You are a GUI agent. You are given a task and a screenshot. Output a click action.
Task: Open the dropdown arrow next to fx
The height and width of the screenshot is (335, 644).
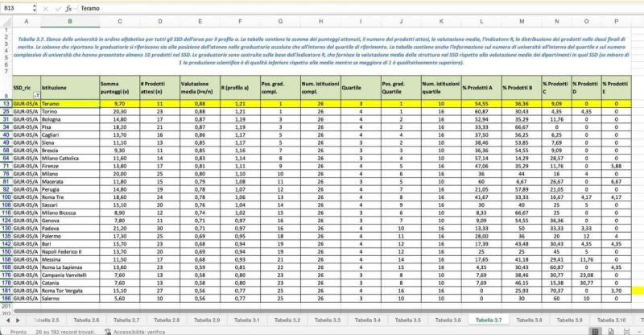pyautogui.click(x=76, y=8)
